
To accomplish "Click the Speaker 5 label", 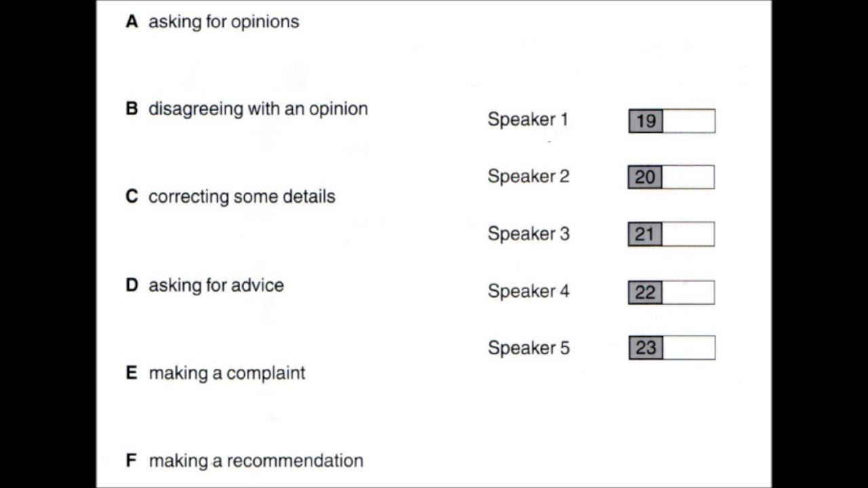I will tap(528, 348).
